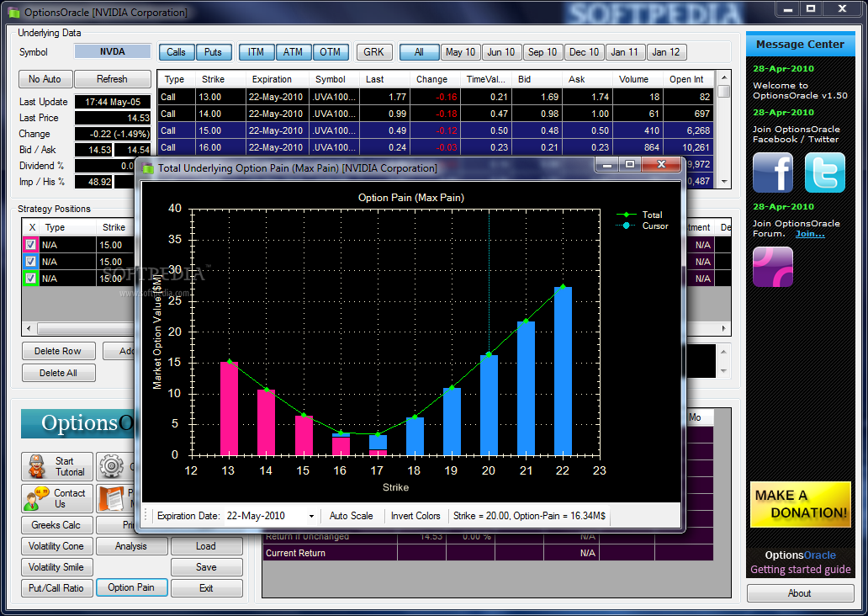Open Volatility Smile tool

coord(56,567)
